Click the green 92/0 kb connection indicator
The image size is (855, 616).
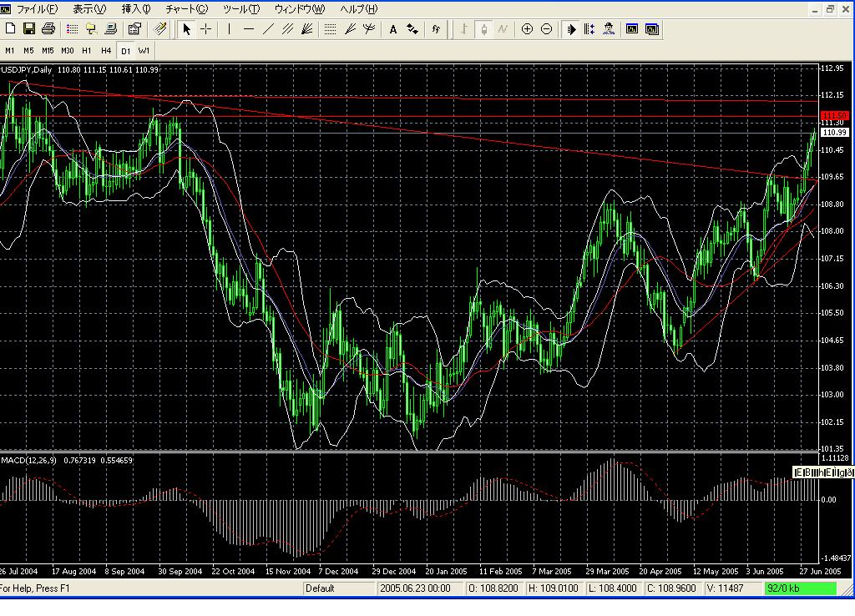(800, 588)
